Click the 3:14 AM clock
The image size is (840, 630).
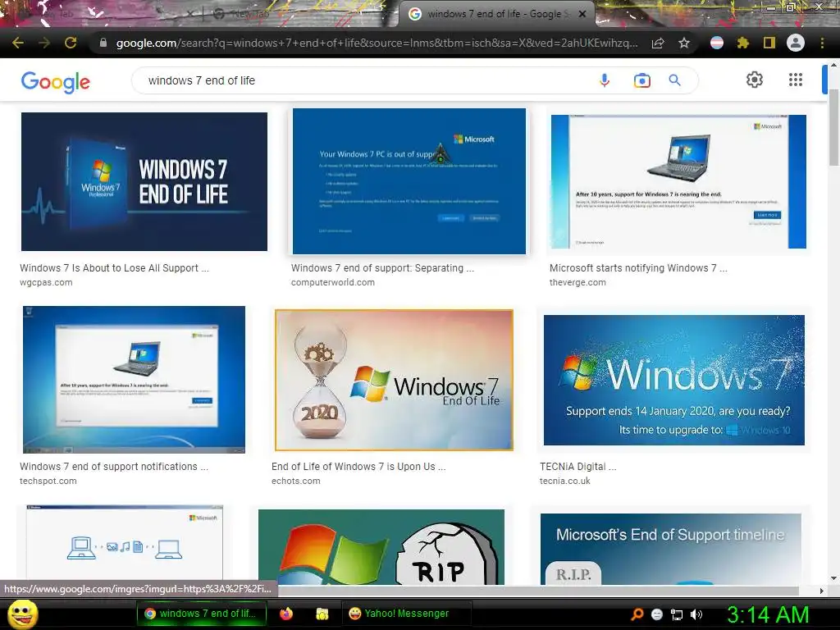[x=768, y=615]
